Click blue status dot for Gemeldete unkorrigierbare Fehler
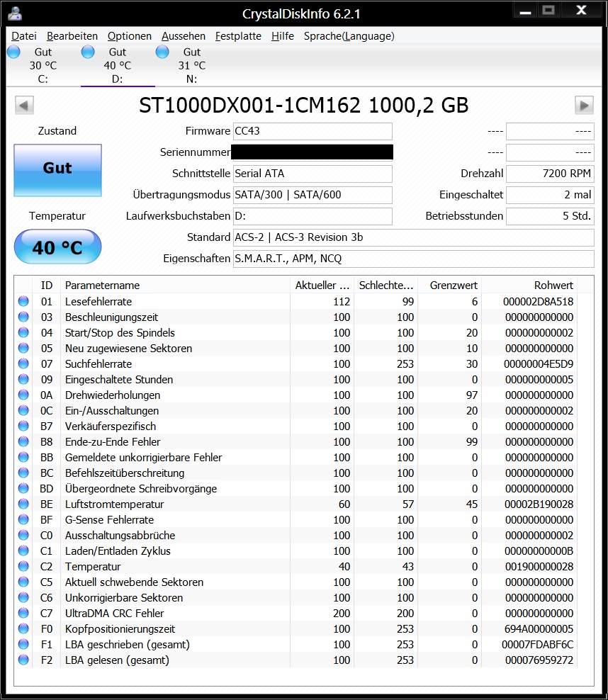 (23, 457)
